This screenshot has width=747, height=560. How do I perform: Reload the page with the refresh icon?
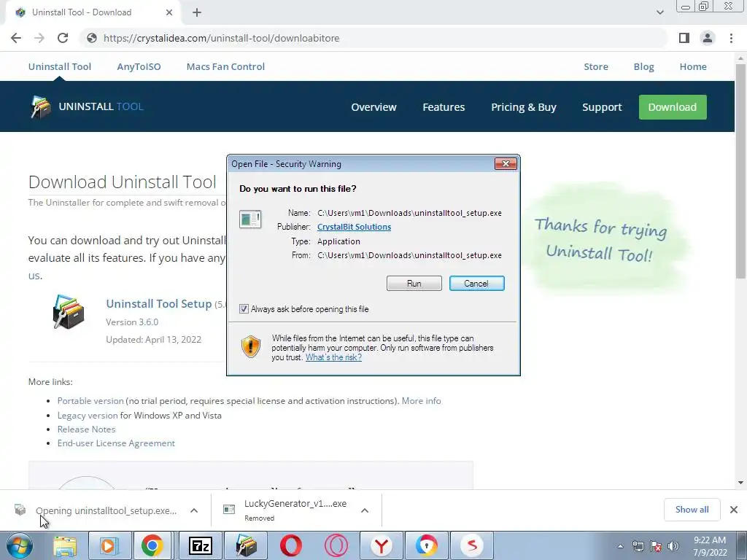[x=63, y=38]
